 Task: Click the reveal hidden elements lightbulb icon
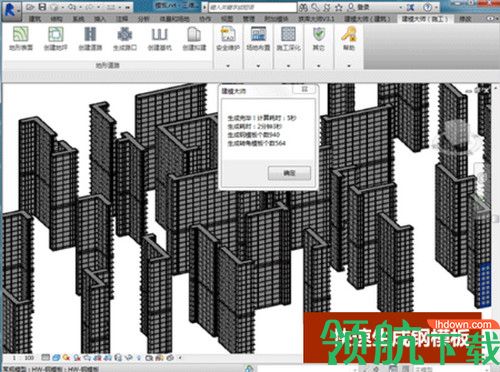click(139, 358)
